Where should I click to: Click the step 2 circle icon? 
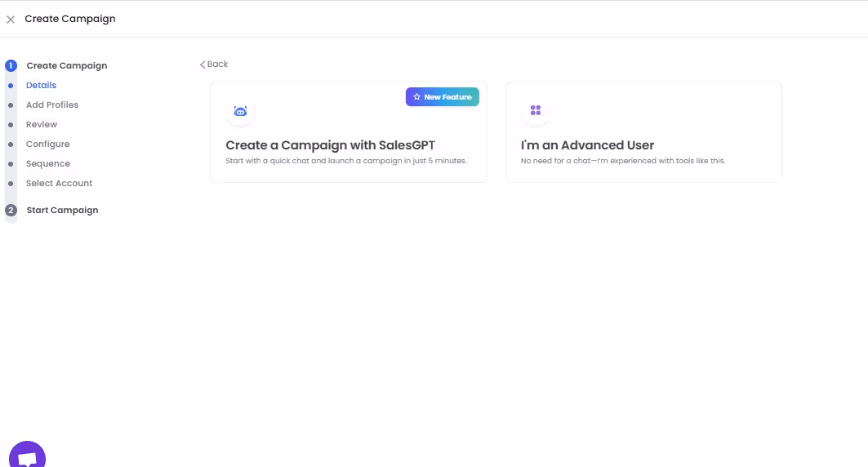(11, 211)
